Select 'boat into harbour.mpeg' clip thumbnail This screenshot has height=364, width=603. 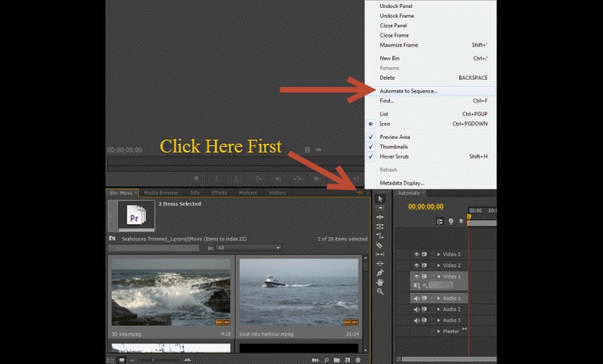(x=299, y=292)
